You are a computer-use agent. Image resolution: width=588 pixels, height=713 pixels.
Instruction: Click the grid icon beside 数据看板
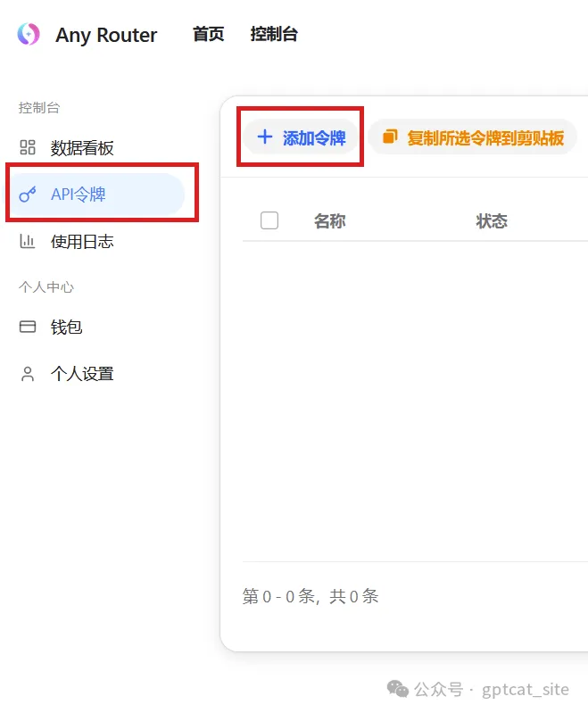click(28, 147)
